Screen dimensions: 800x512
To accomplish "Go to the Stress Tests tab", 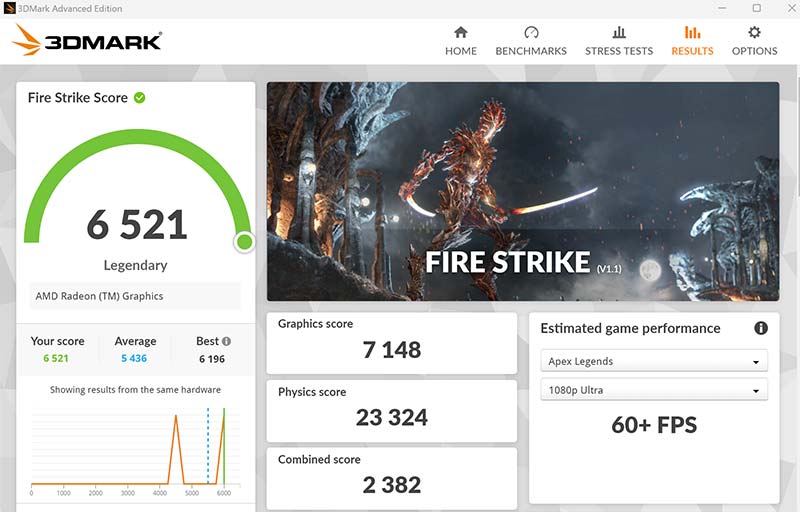I will tap(619, 40).
